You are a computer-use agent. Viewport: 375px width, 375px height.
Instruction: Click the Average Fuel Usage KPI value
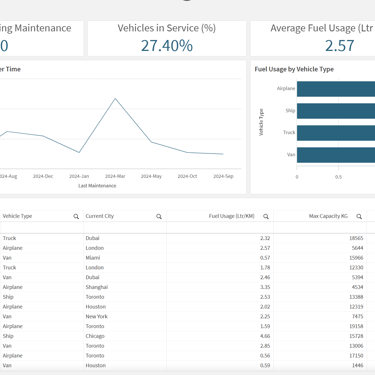tap(340, 46)
